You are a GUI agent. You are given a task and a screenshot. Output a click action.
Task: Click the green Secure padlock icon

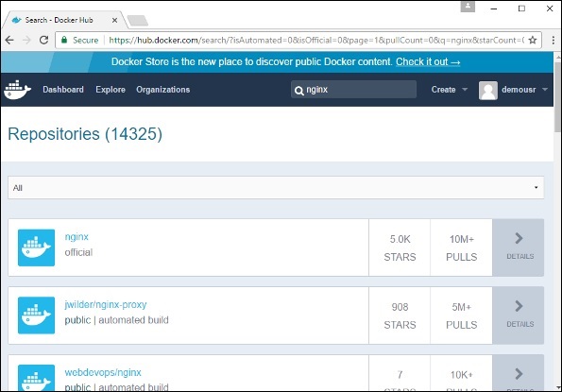pos(64,40)
